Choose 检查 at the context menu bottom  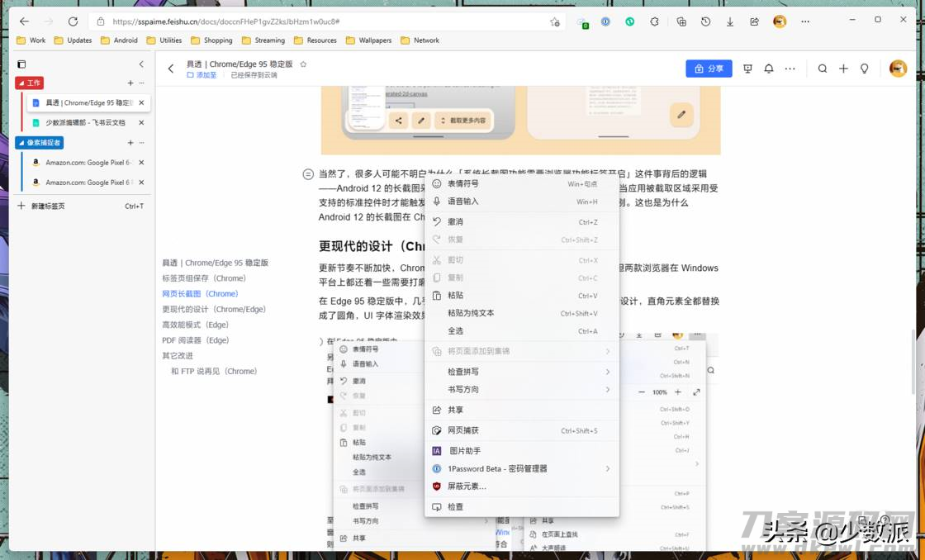pos(521,507)
